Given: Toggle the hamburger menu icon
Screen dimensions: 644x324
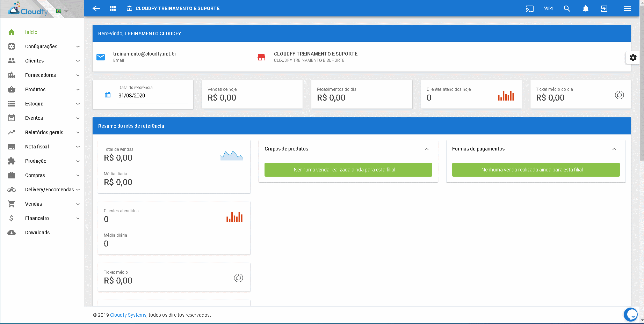Looking at the screenshot, I should (x=627, y=8).
